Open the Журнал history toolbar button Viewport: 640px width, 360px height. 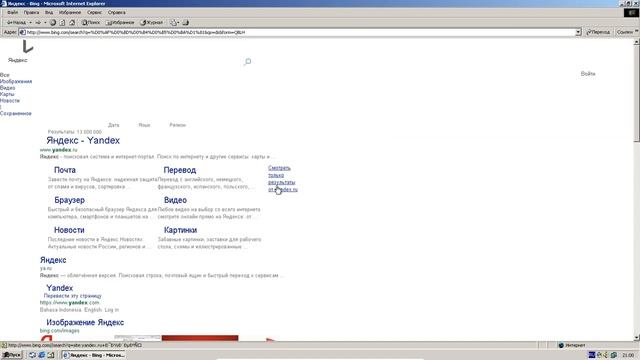(151, 22)
